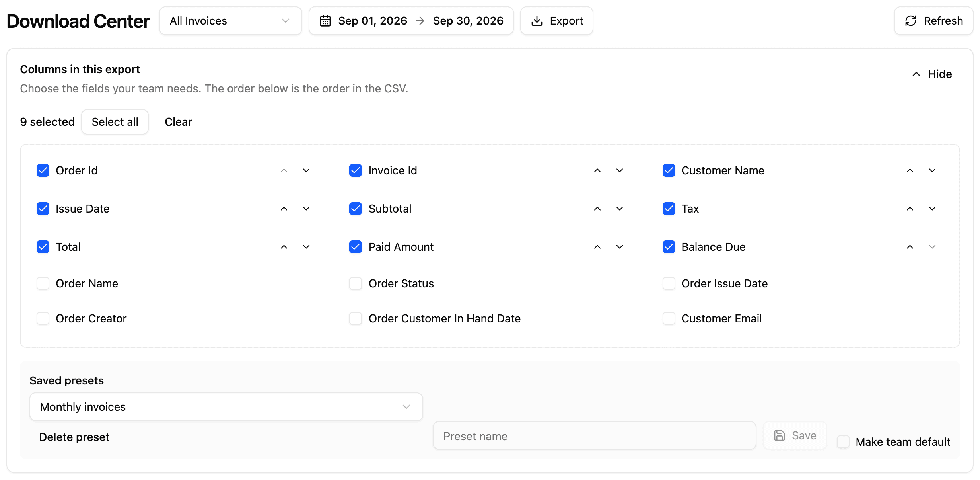Viewport: 980px width, 480px height.
Task: Move Order Id column down
Action: (306, 170)
